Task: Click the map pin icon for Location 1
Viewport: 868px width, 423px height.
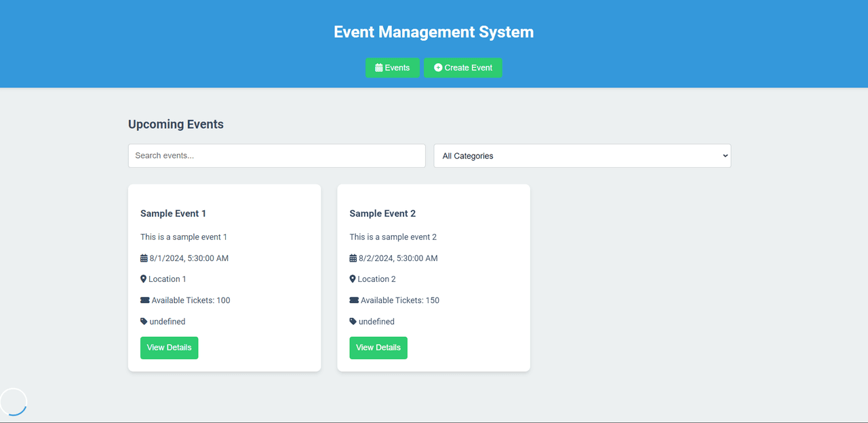Action: pyautogui.click(x=144, y=279)
